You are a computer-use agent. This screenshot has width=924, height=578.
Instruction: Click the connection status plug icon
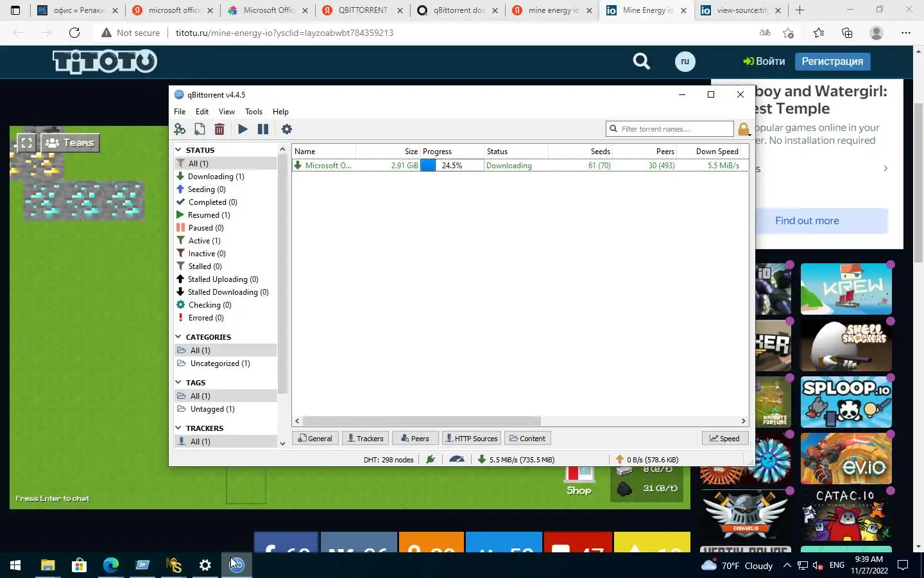coord(431,459)
